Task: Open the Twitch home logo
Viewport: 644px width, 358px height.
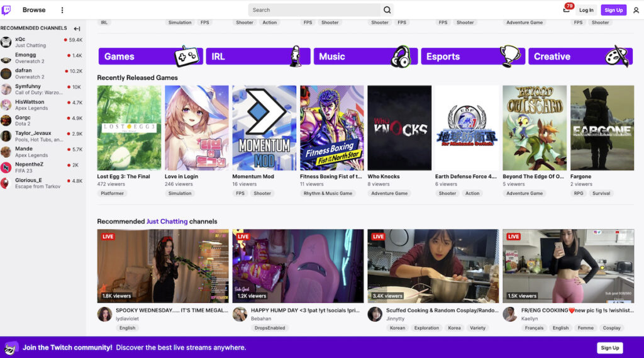Action: [x=6, y=10]
